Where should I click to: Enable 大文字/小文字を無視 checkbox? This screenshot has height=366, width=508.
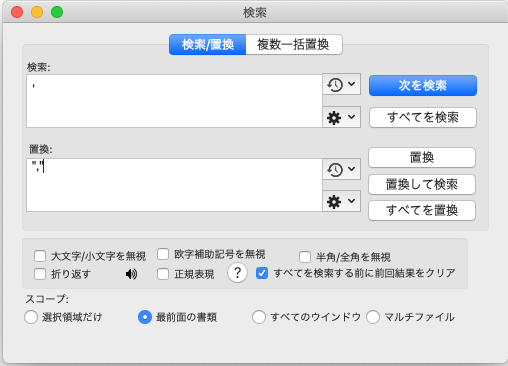(40, 256)
